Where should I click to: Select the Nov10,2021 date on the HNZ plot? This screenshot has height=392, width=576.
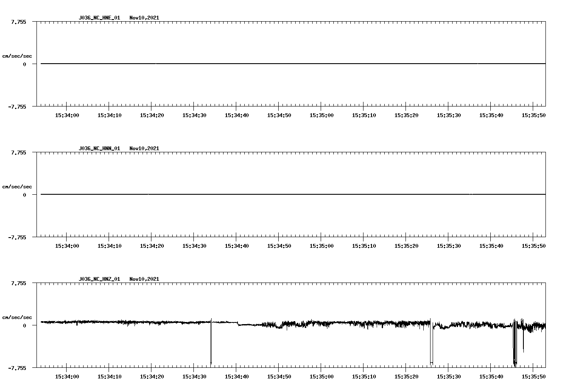coord(144,279)
